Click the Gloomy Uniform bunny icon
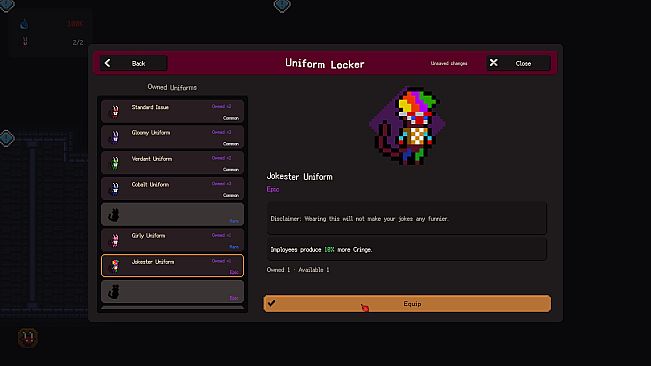The image size is (651, 366). [115, 137]
